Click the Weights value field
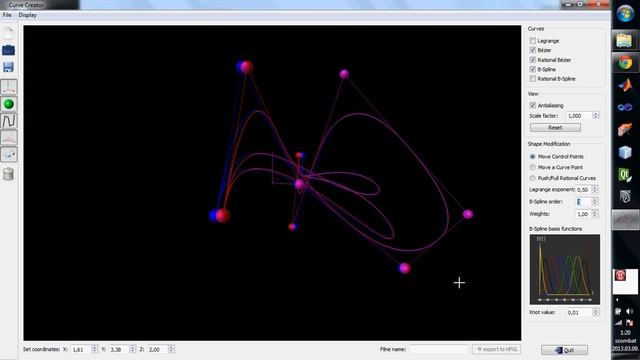 (x=583, y=214)
